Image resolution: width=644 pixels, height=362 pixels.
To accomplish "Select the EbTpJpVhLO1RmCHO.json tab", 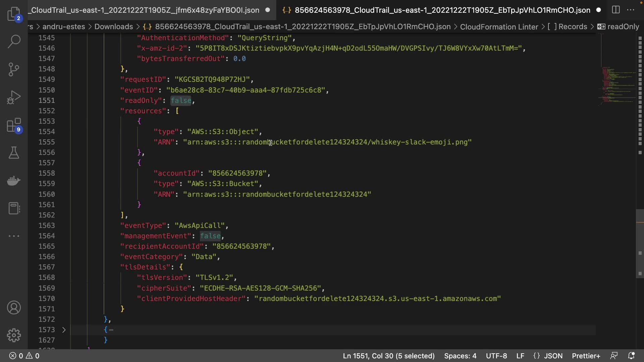I will tap(442, 10).
